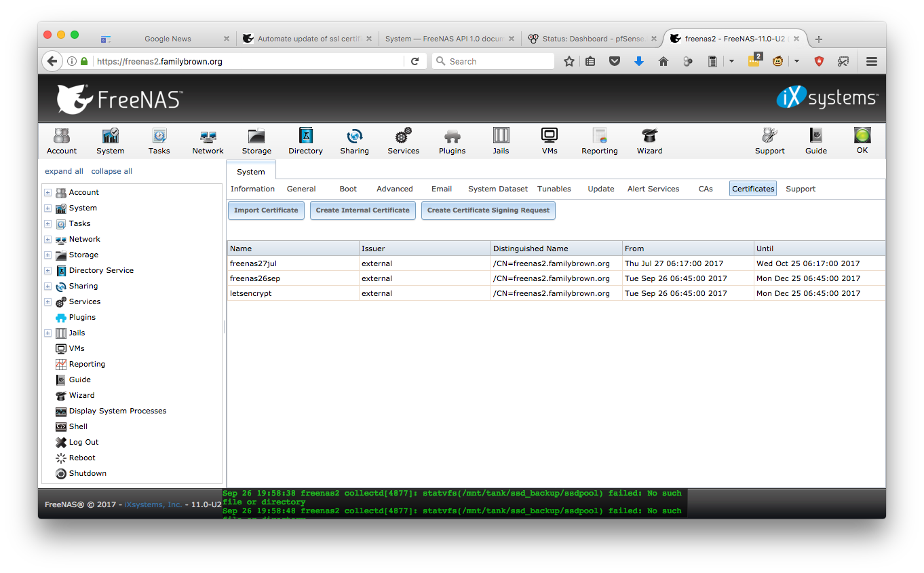The height and width of the screenshot is (573, 924).
Task: Switch to the Alert Services tab
Action: coord(653,189)
